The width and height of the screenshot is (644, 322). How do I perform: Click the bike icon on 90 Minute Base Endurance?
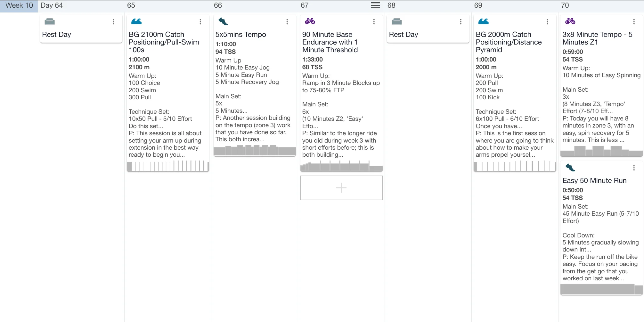[310, 21]
